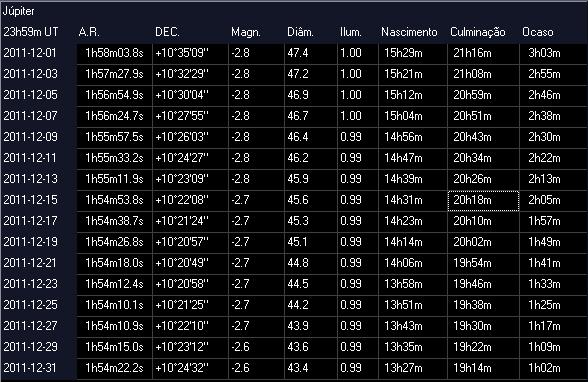Viewport: 588px width, 382px height.
Task: Click the declination cell +10°20'49"
Action: (x=190, y=263)
